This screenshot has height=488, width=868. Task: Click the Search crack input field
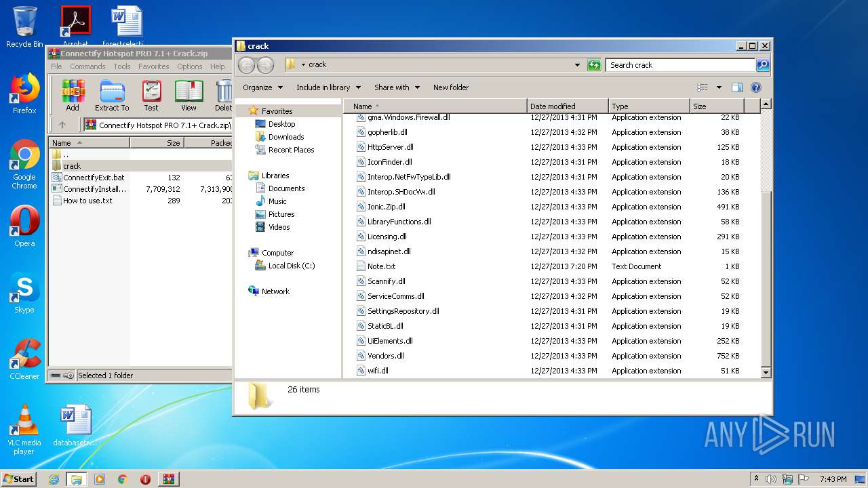(680, 65)
